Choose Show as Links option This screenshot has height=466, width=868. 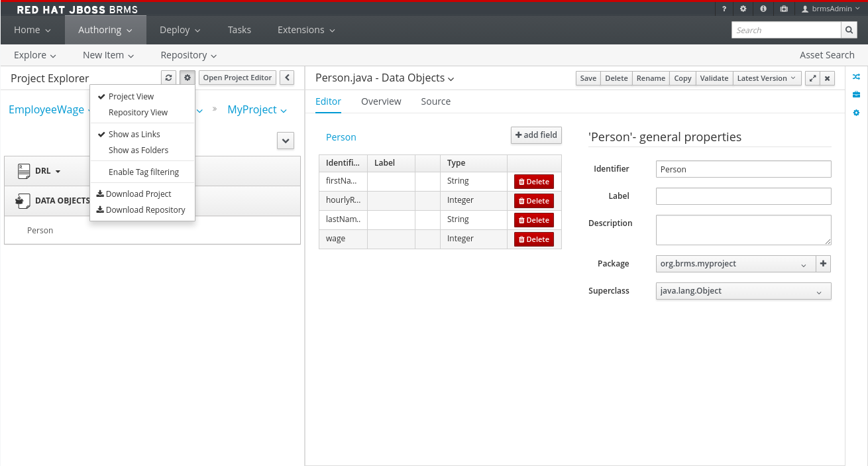pos(135,135)
